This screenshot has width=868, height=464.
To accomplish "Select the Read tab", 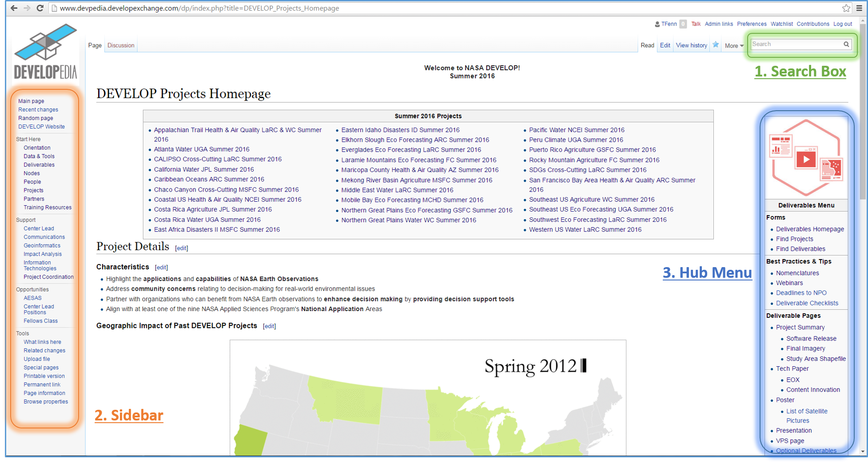I will tap(647, 45).
